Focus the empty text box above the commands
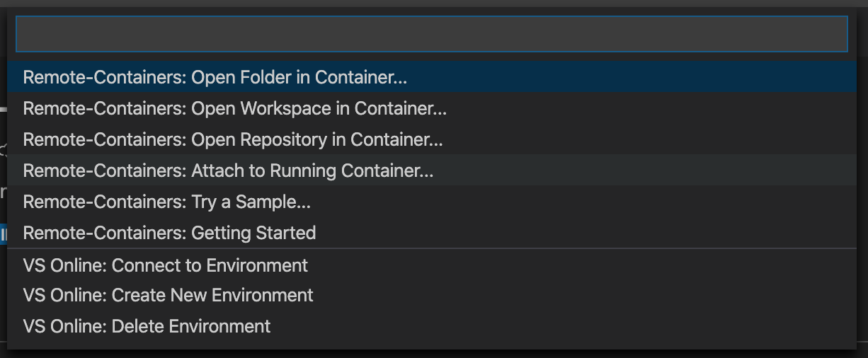Screen dimensions: 868x358 431,34
